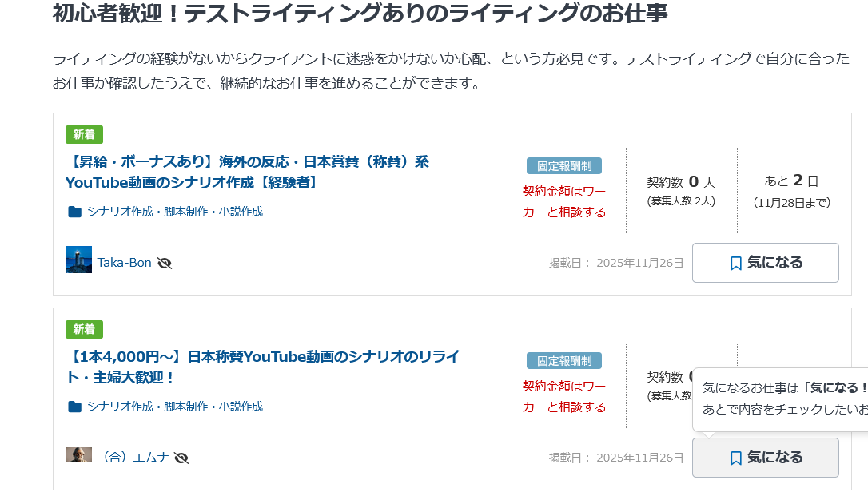Click the folder icon in the first job listing
868x492 pixels.
(x=75, y=212)
